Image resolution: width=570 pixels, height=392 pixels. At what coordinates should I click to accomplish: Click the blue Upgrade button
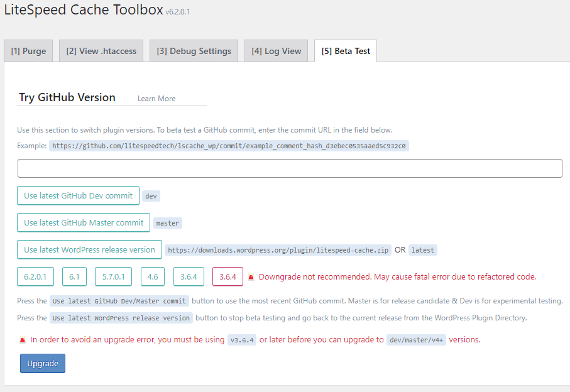pyautogui.click(x=43, y=363)
